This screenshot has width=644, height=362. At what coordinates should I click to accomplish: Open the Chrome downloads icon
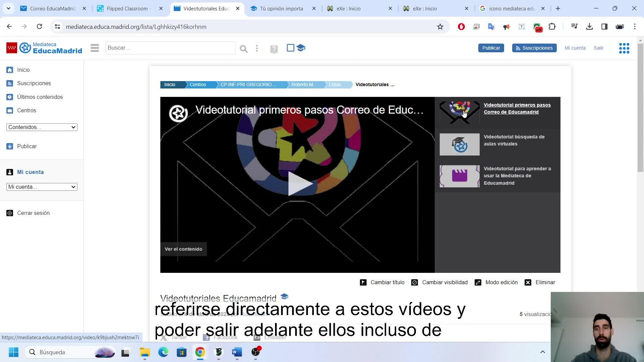coord(589,27)
